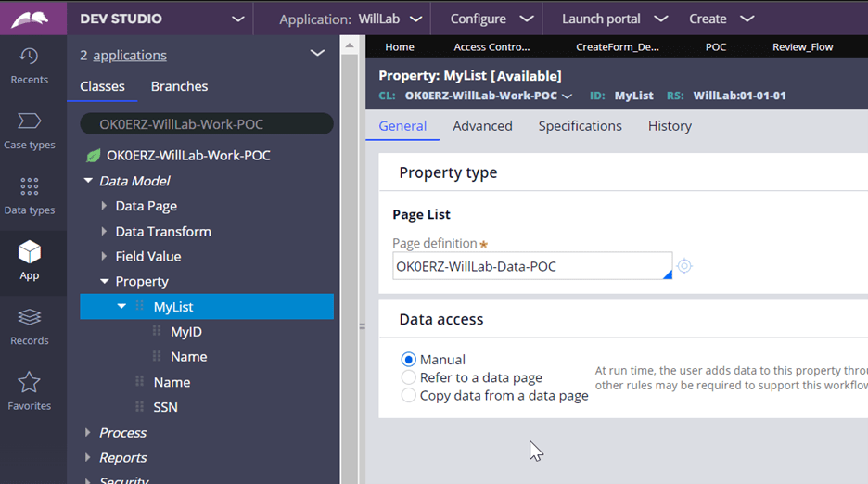Select top-level Name property
This screenshot has width=868, height=484.
[172, 382]
